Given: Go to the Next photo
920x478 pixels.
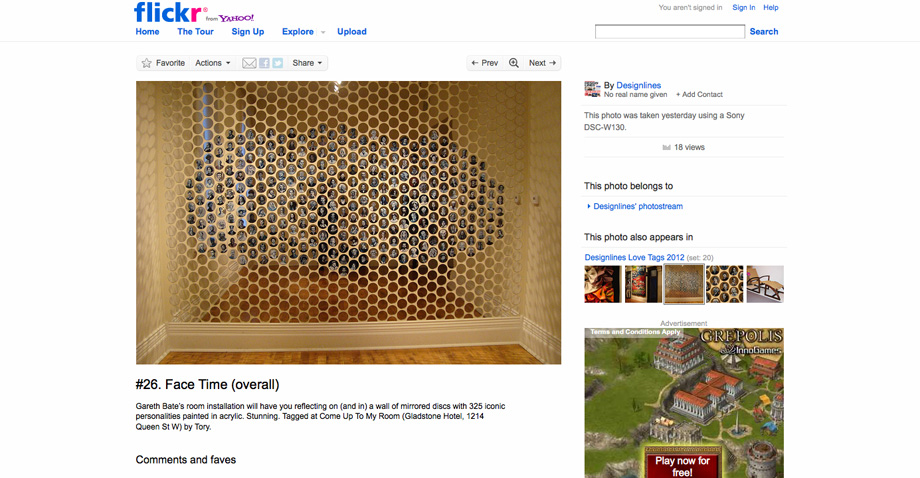Looking at the screenshot, I should click(x=542, y=63).
